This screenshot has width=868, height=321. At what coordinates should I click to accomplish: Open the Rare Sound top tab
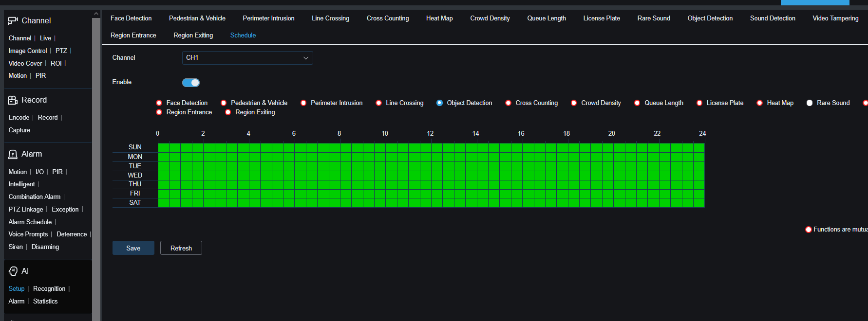654,18
